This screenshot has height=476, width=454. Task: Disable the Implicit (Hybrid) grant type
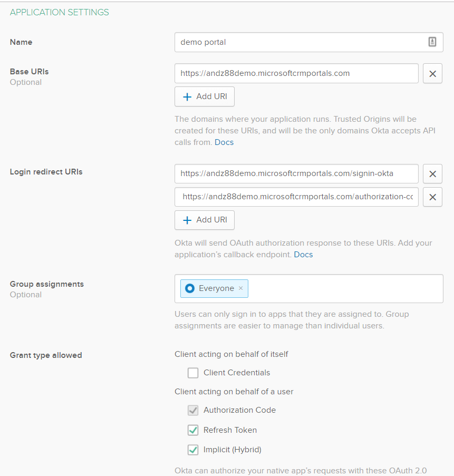pyautogui.click(x=193, y=450)
